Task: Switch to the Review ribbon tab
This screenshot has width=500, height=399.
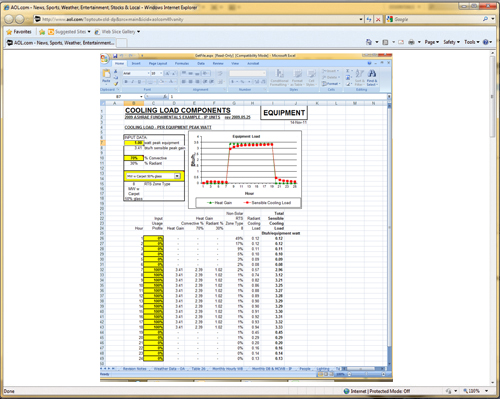Action: pyautogui.click(x=218, y=63)
